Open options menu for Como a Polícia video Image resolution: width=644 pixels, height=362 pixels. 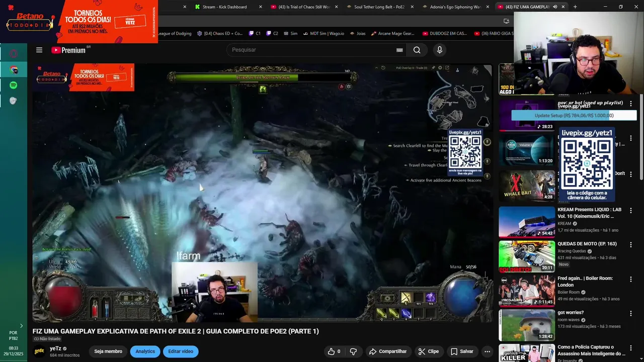point(630,347)
